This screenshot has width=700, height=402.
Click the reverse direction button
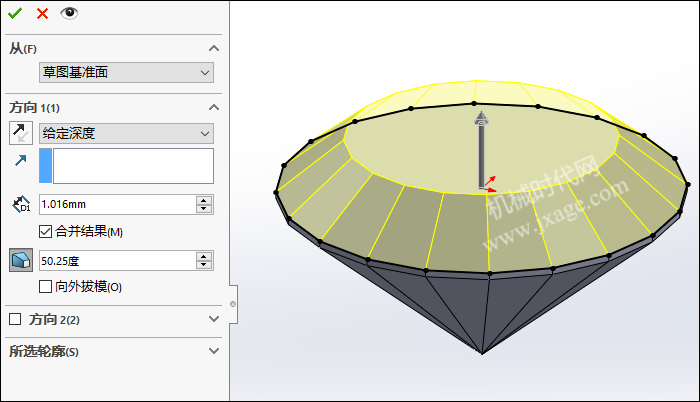(x=21, y=133)
